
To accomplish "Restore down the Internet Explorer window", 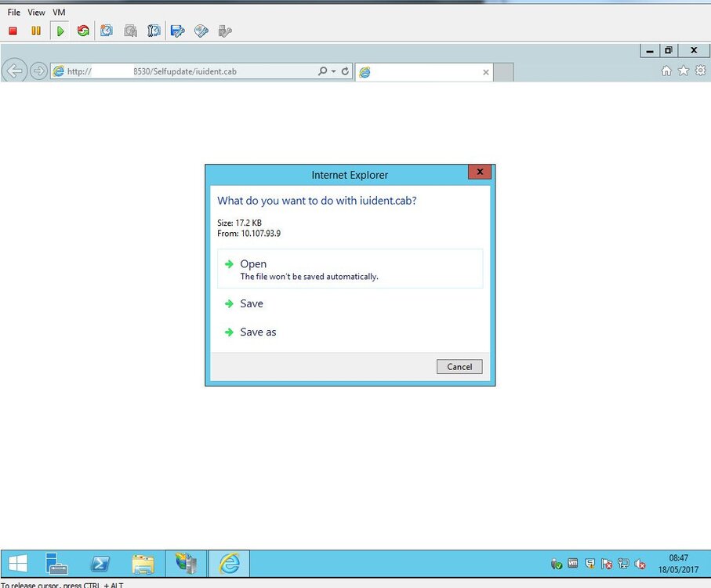I will (x=669, y=50).
